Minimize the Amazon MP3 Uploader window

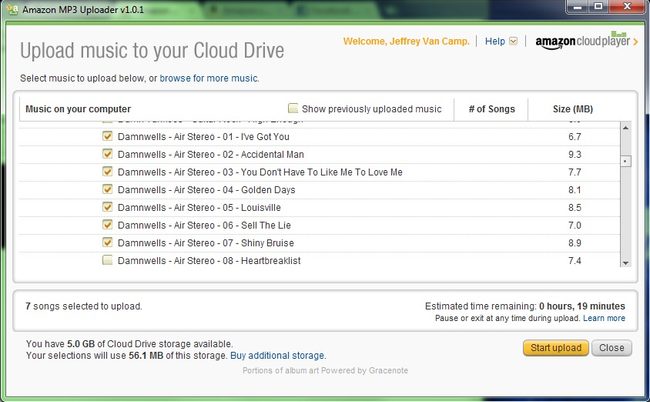coord(578,7)
